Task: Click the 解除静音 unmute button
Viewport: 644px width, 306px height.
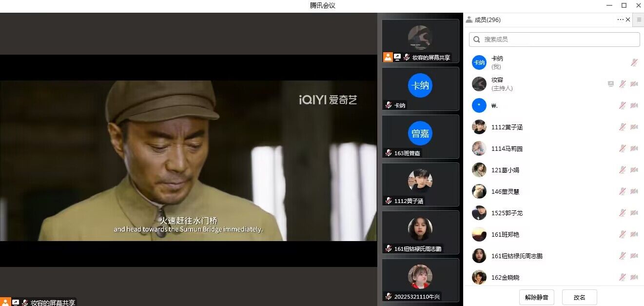Action: pos(536,297)
